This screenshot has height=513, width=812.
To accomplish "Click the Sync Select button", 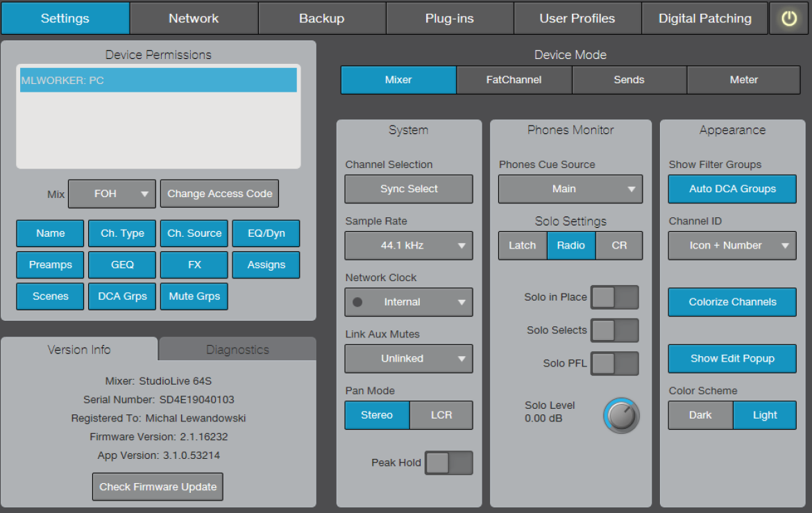I will (409, 189).
